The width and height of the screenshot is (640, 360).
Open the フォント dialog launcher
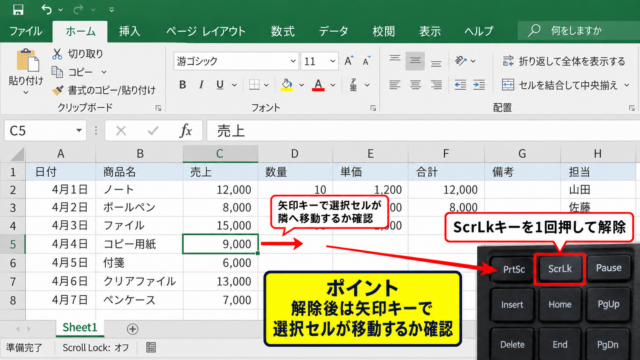click(373, 108)
